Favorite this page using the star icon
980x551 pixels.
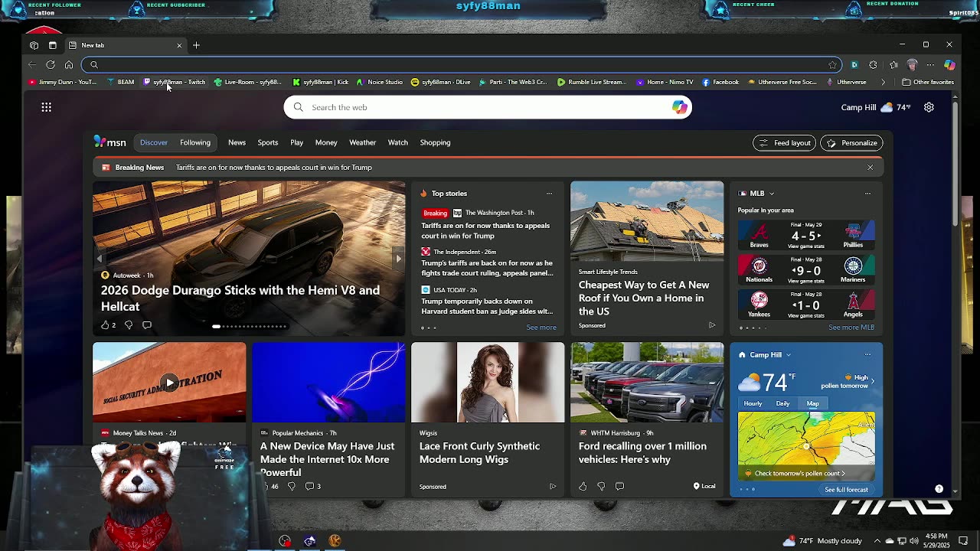coord(832,65)
